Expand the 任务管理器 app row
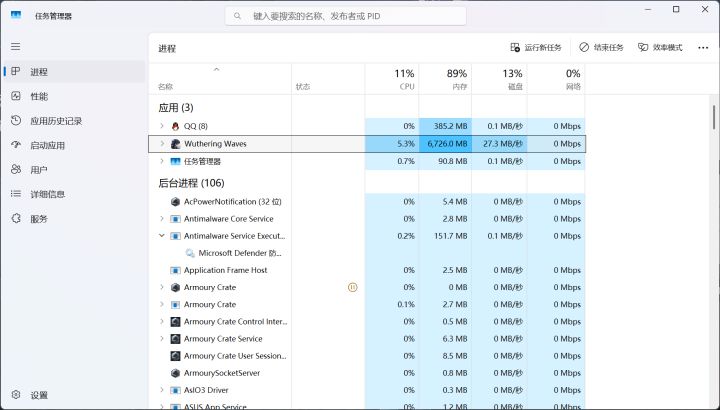Image resolution: width=720 pixels, height=410 pixels. pos(162,161)
